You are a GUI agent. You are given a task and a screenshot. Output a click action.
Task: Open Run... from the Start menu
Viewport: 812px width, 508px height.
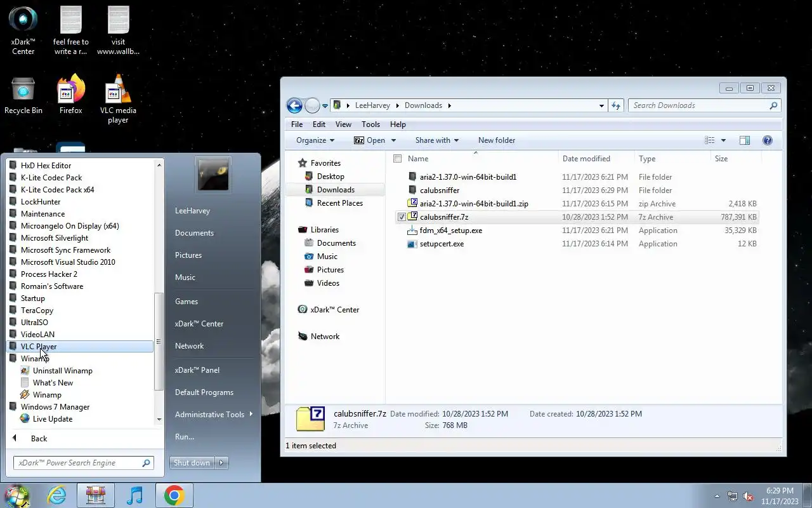coord(185,437)
